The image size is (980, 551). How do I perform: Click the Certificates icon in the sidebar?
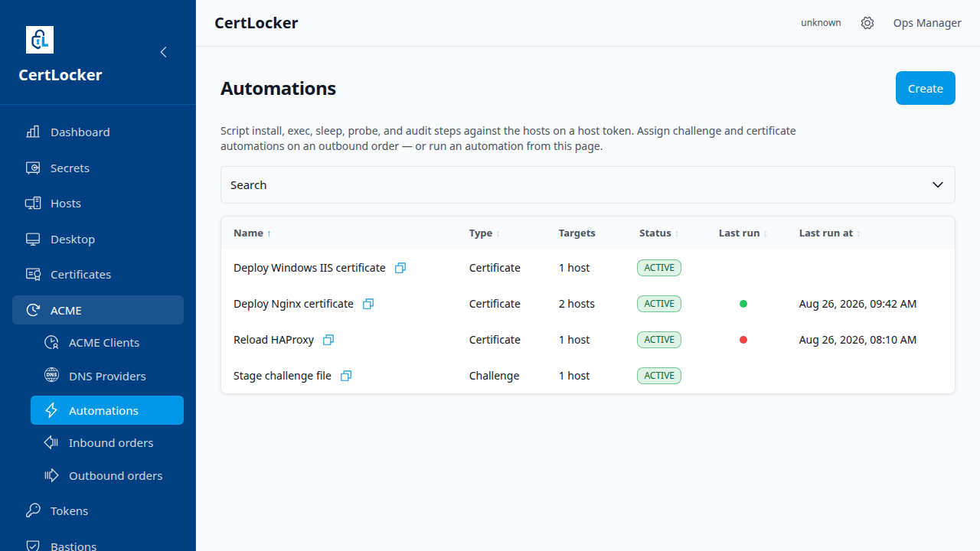(x=33, y=274)
